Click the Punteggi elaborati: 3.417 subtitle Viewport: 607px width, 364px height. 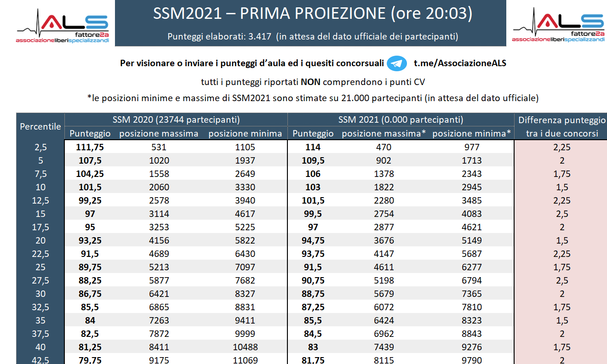[x=313, y=36]
